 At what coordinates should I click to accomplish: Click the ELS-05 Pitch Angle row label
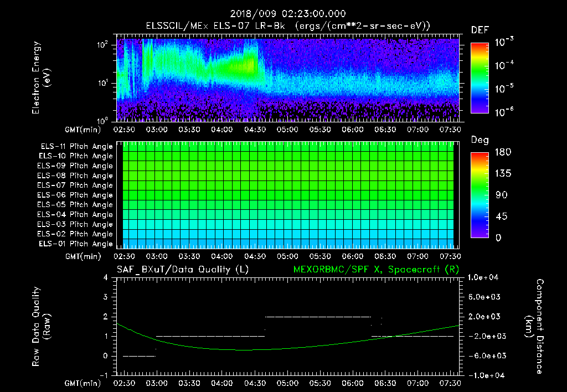click(x=75, y=205)
